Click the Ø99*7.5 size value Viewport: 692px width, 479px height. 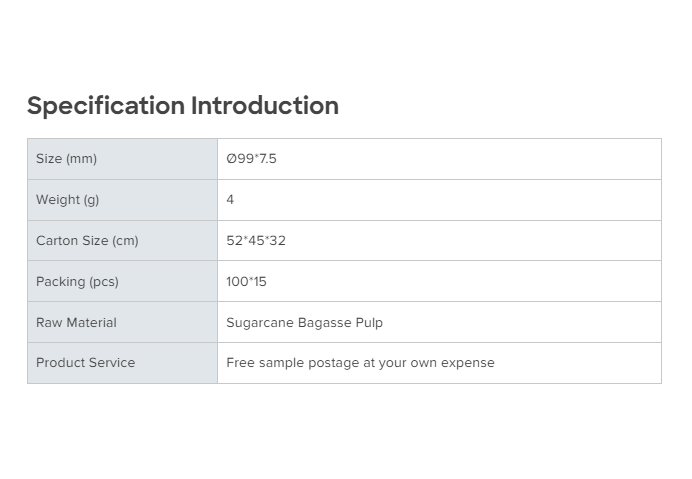pyautogui.click(x=251, y=159)
